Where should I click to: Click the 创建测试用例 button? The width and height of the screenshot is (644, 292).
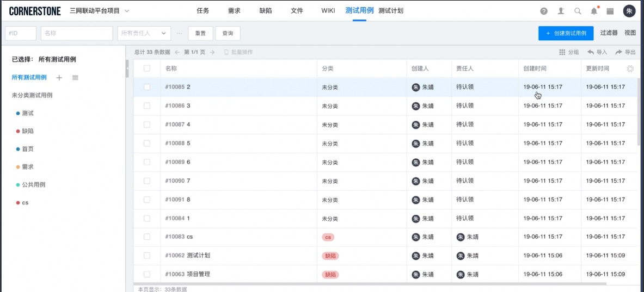tap(566, 33)
